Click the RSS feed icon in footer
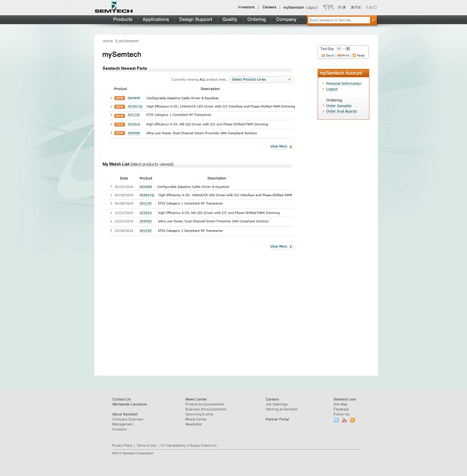The image size is (467, 476). coord(353,420)
